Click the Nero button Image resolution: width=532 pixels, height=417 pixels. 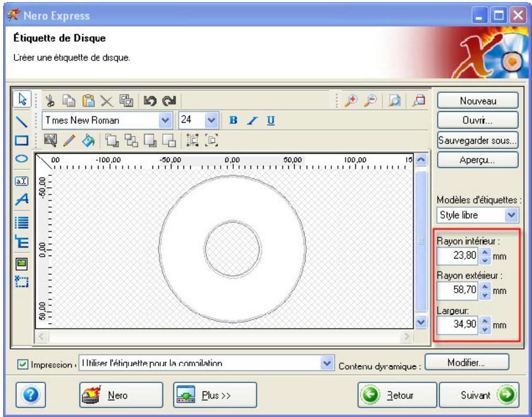(x=121, y=395)
